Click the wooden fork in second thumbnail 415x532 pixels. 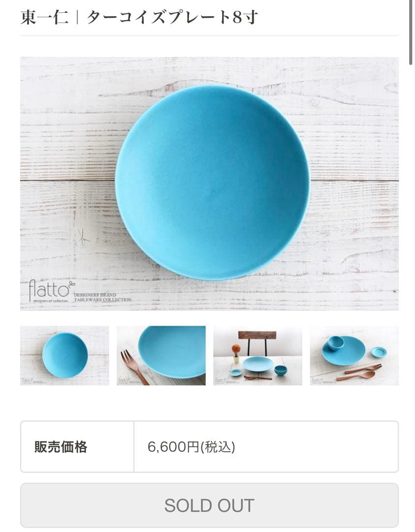134,367
